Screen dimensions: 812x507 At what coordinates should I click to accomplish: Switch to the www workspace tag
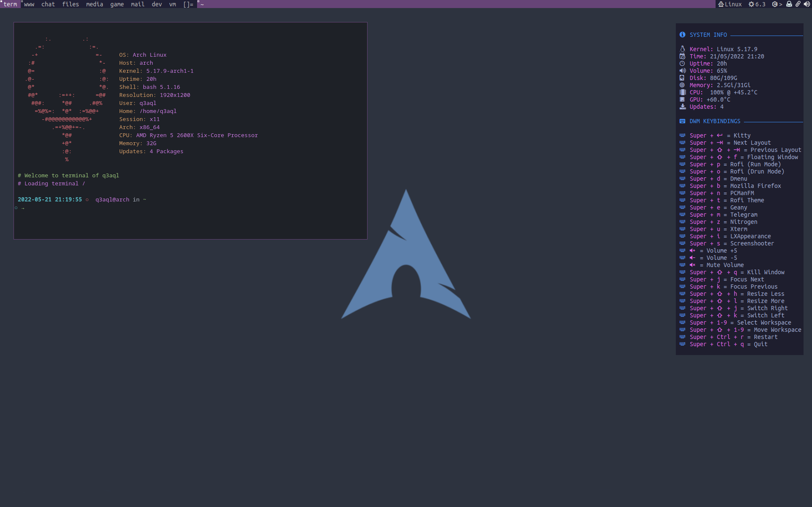(29, 4)
